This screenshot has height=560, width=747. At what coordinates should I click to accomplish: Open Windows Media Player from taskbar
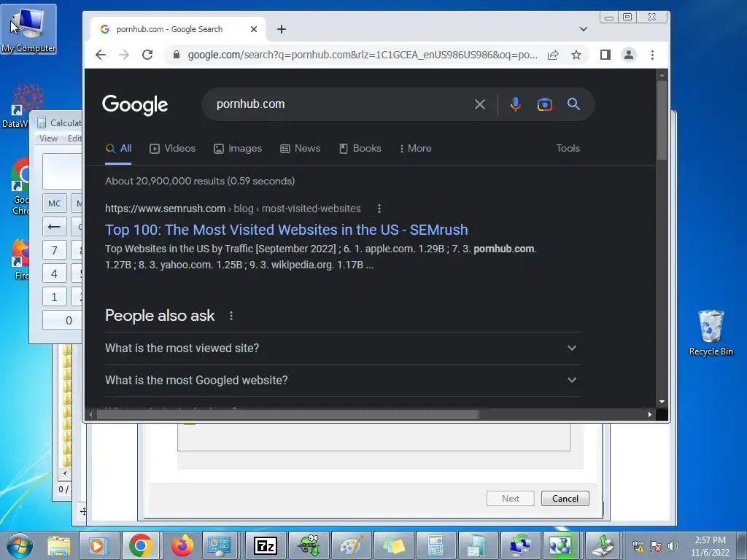click(x=98, y=545)
